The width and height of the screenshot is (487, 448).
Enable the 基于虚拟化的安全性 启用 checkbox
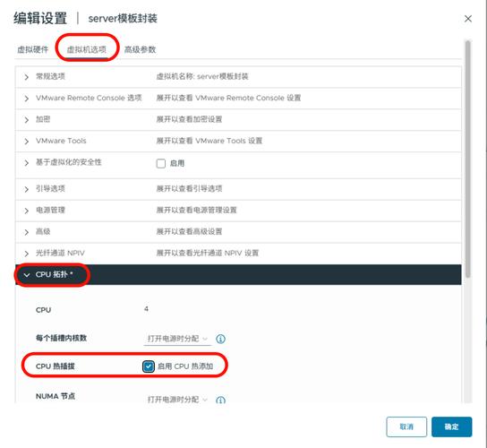[x=161, y=163]
